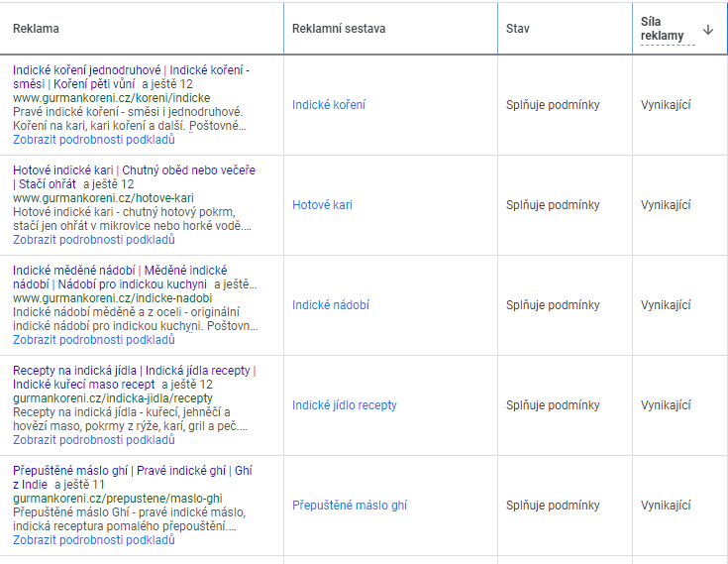Screen dimensions: 728x564
Task: Sort by Síla reklamy column header
Action: point(662,29)
